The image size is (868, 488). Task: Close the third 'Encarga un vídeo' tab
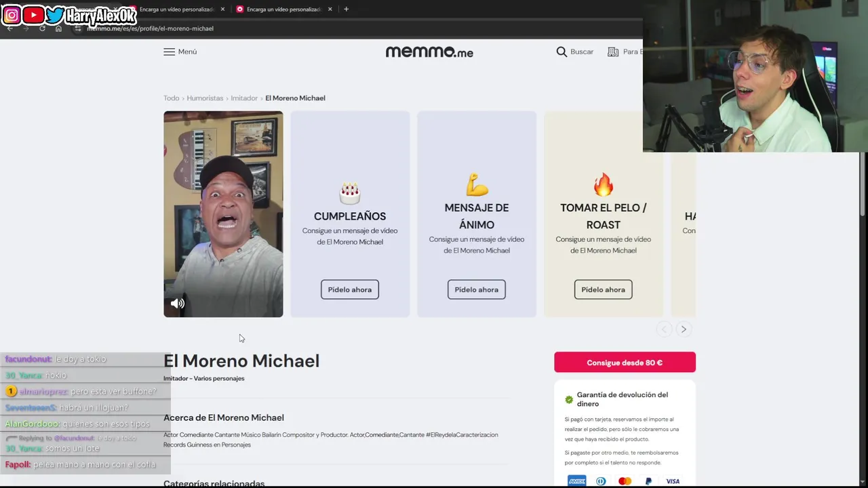click(x=330, y=9)
